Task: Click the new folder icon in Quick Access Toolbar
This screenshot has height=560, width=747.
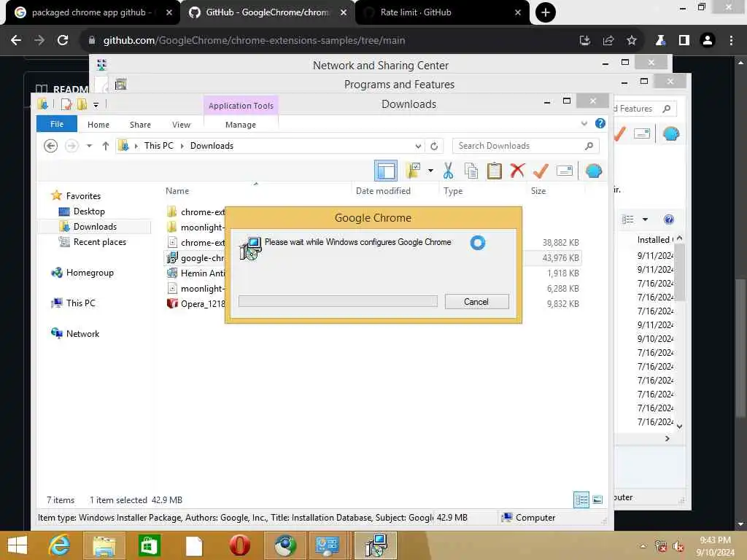Action: coord(82,104)
